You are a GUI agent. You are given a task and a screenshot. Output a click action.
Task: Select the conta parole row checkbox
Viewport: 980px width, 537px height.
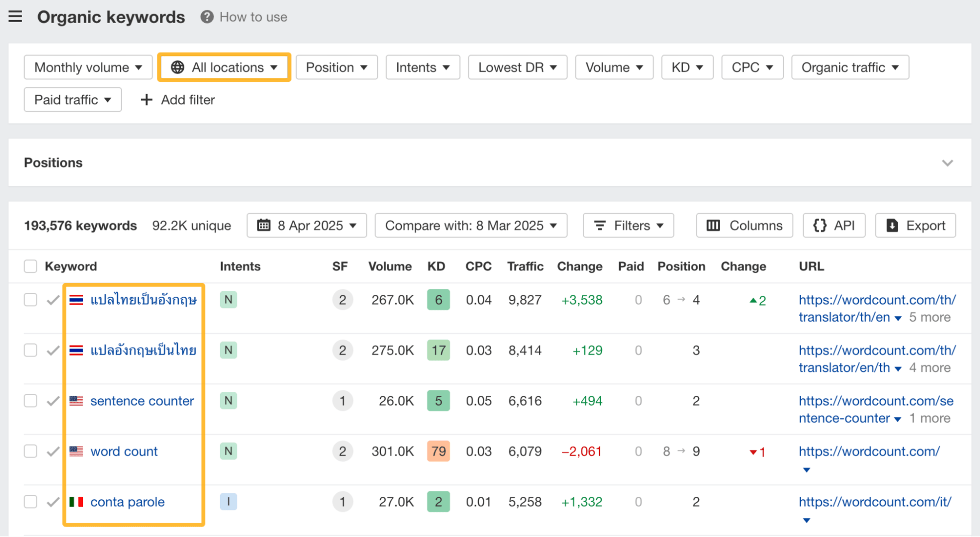(x=30, y=502)
